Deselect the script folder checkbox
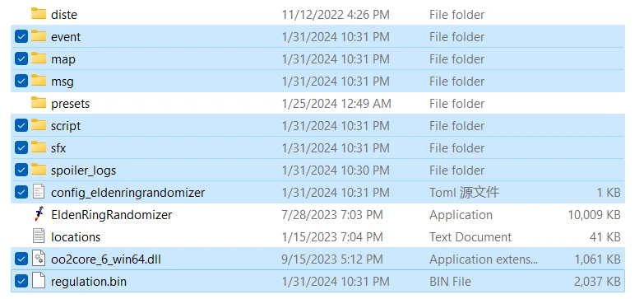 (21, 125)
